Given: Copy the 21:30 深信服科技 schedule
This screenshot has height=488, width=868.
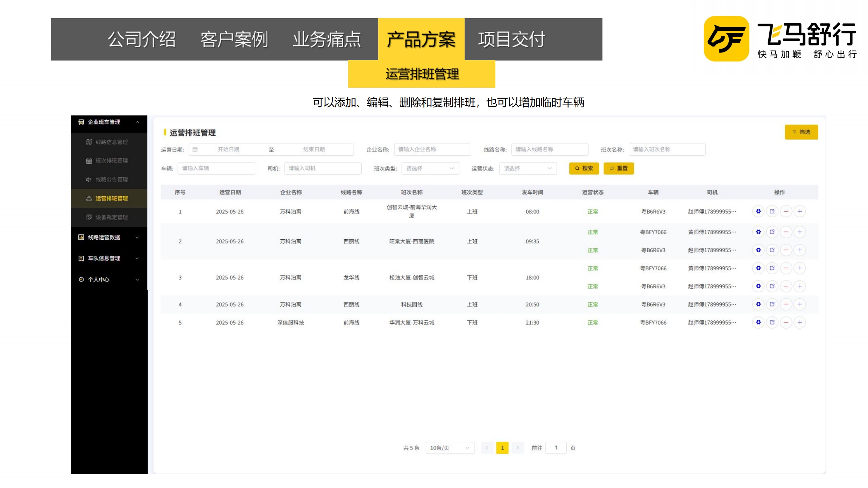Looking at the screenshot, I should 772,323.
